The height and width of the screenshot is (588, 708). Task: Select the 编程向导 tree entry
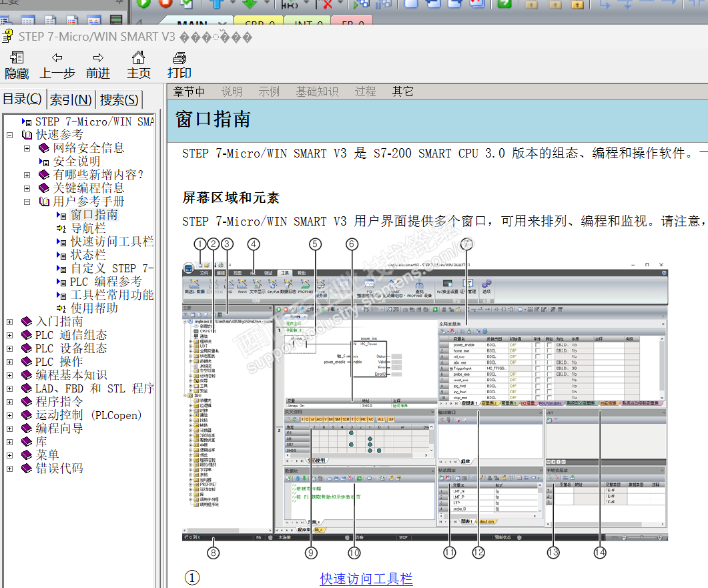[59, 428]
